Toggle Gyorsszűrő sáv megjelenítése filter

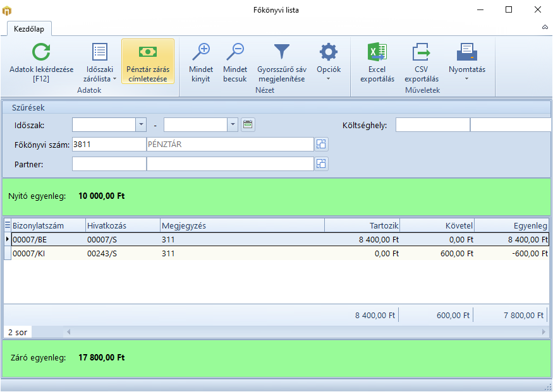point(281,62)
